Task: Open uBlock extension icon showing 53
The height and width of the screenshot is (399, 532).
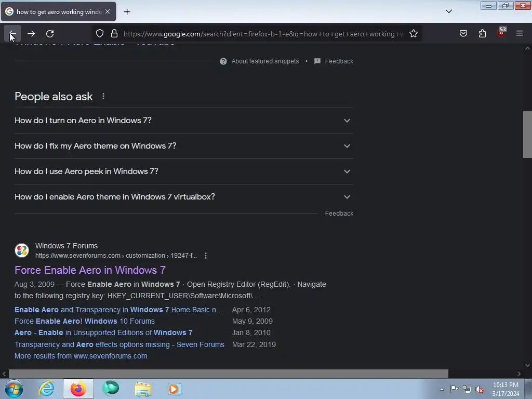Action: [x=501, y=33]
